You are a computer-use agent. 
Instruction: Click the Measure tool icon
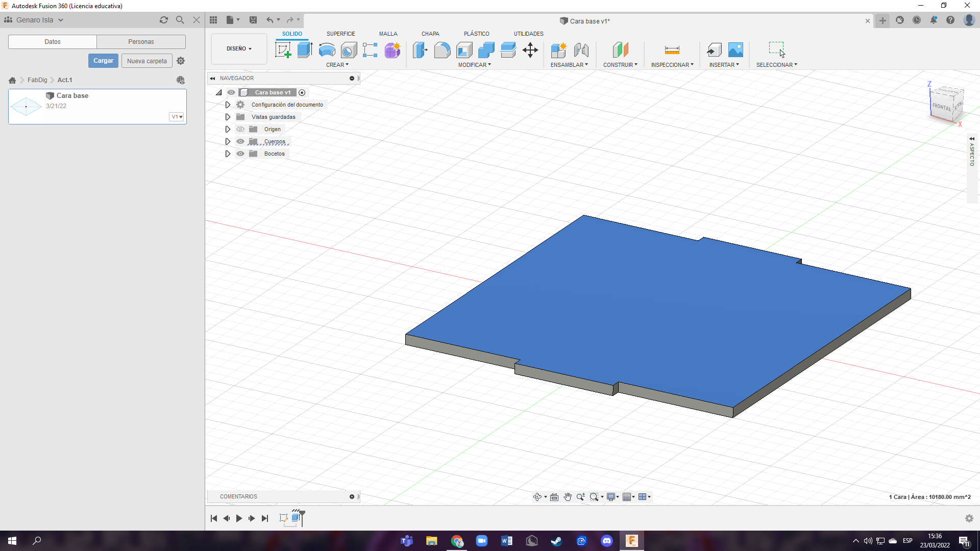(672, 50)
